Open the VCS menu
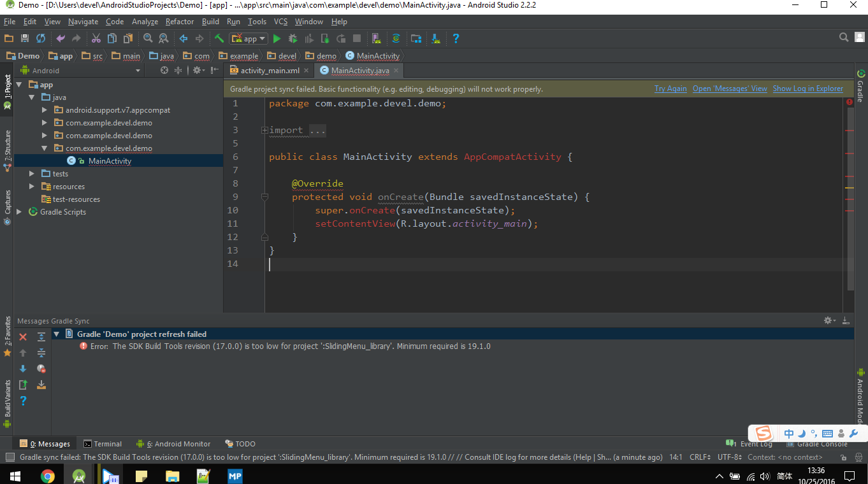Screen dimensions: 868x484 point(280,22)
